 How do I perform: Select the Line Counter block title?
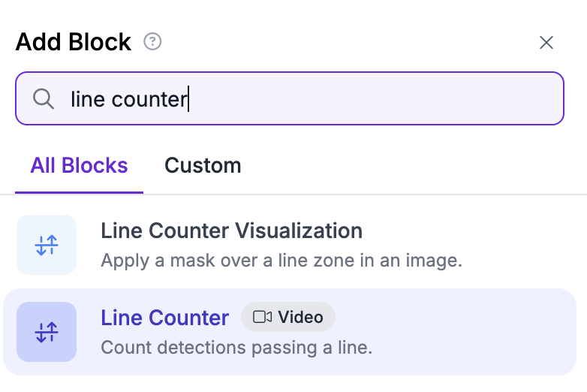(164, 318)
